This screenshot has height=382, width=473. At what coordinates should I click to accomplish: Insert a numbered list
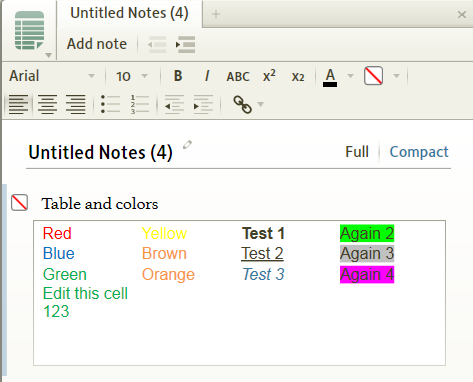pos(139,105)
